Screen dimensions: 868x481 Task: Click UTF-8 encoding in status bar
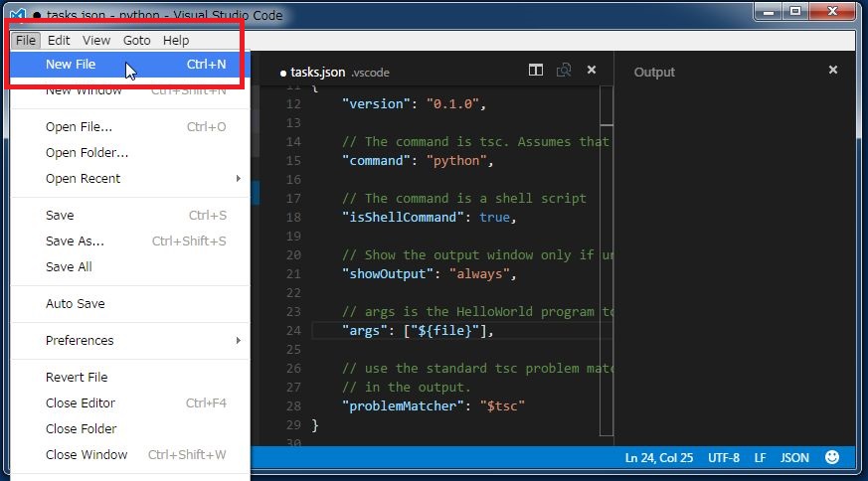(x=724, y=458)
